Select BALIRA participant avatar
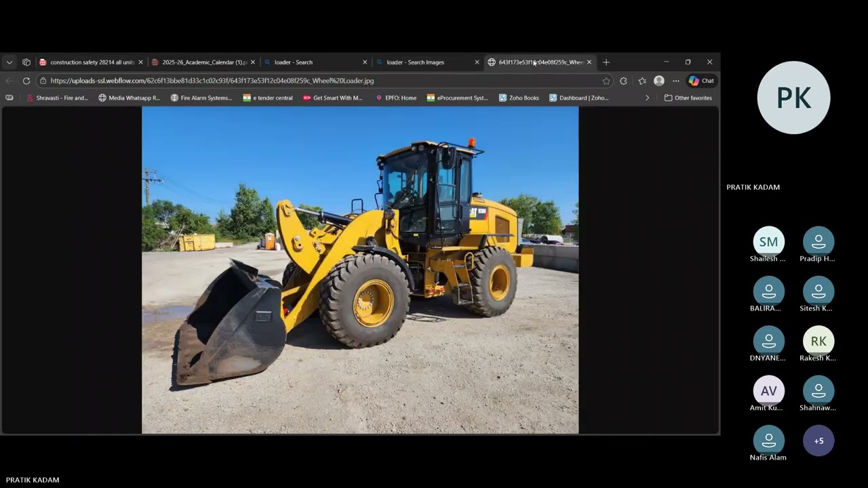The width and height of the screenshot is (868, 488). [x=768, y=291]
